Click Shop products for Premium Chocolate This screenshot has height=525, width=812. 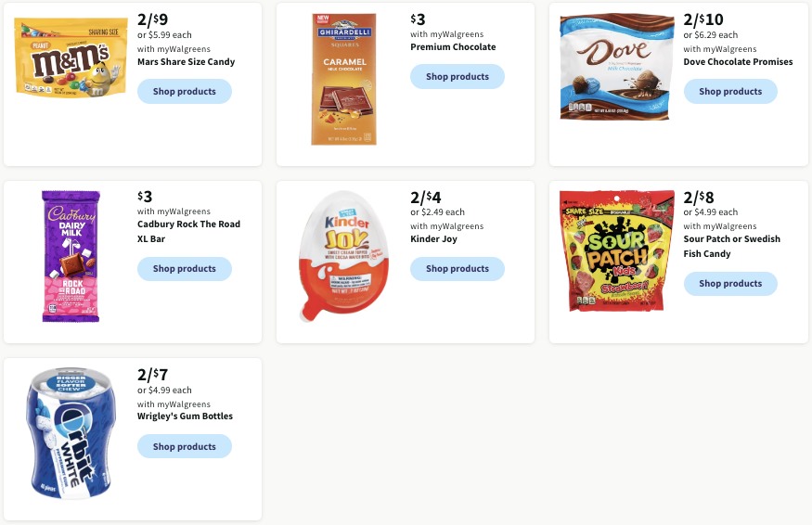click(458, 77)
